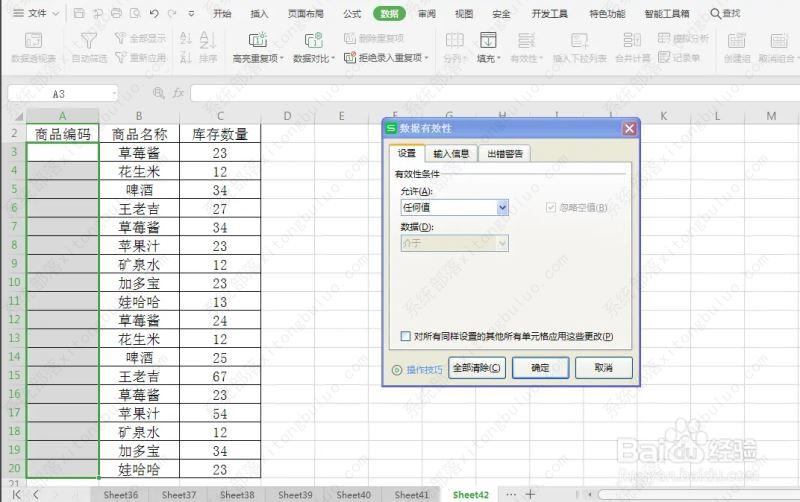Viewport: 800px width, 502px height.
Task: Click the 全部清除 clear all button
Action: (x=477, y=368)
